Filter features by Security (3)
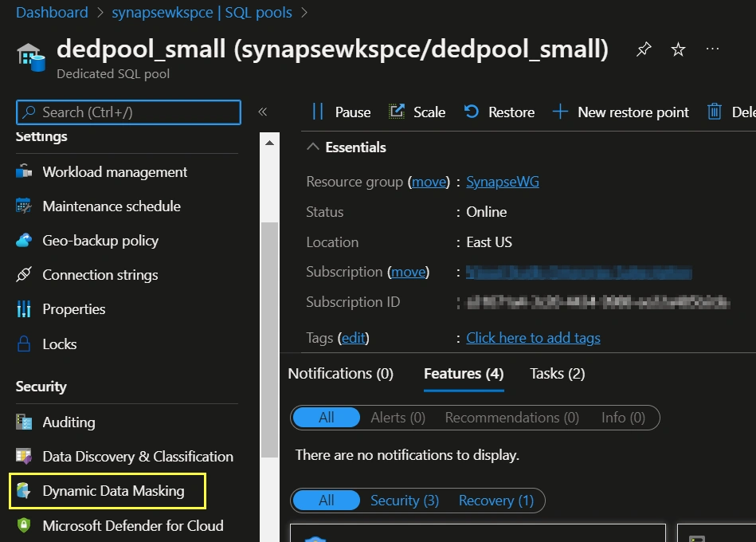This screenshot has width=756, height=542. tap(405, 501)
